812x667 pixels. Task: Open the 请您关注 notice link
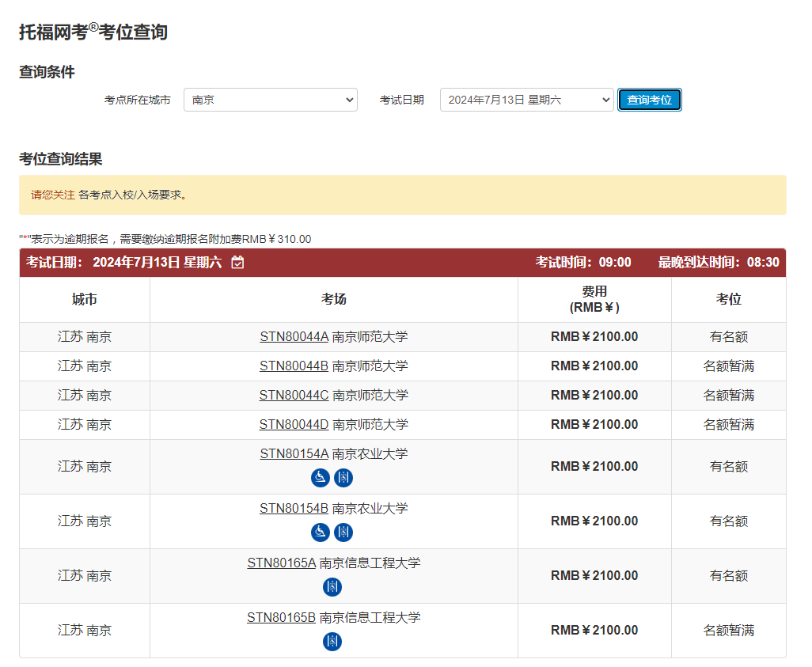(x=53, y=195)
